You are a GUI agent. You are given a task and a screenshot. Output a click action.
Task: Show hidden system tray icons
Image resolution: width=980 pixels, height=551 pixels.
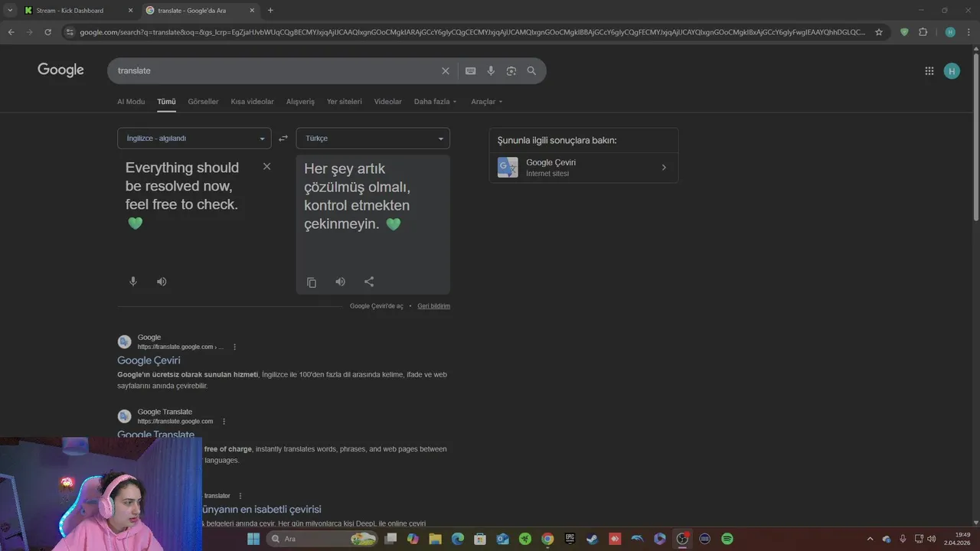[869, 539]
